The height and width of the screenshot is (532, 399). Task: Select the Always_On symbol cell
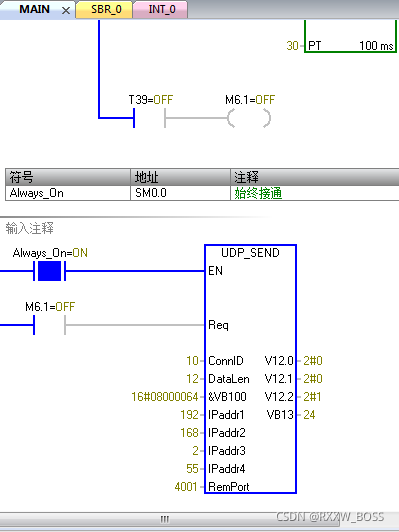[68, 193]
